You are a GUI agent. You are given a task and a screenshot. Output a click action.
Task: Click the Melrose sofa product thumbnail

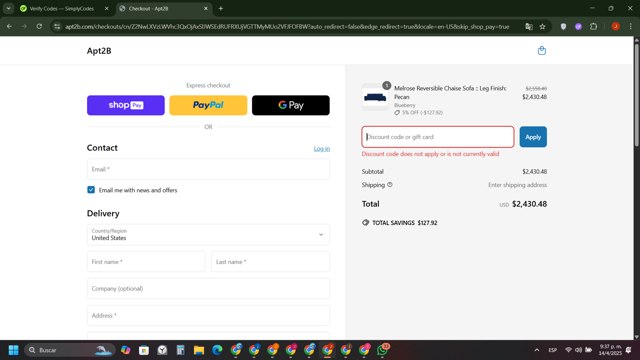(375, 97)
